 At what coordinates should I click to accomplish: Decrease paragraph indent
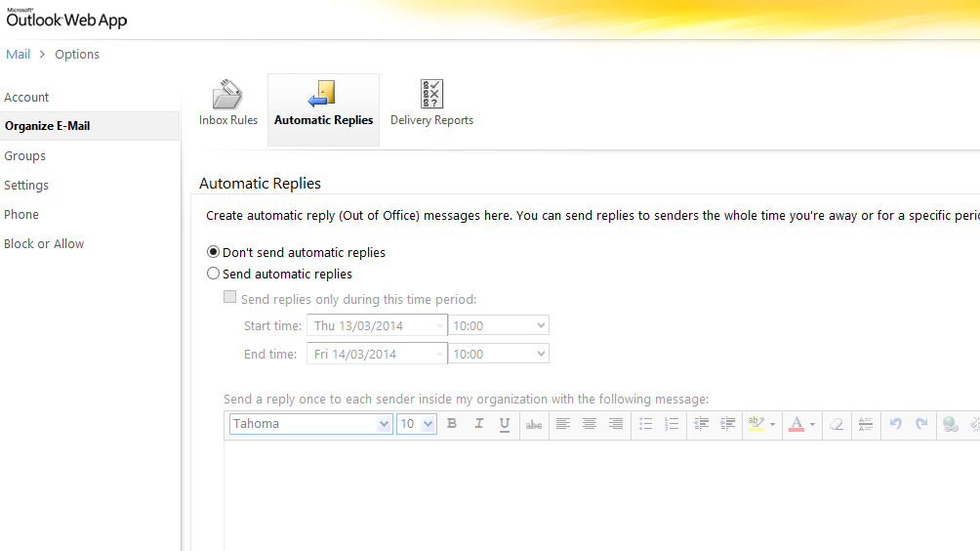[x=701, y=424]
